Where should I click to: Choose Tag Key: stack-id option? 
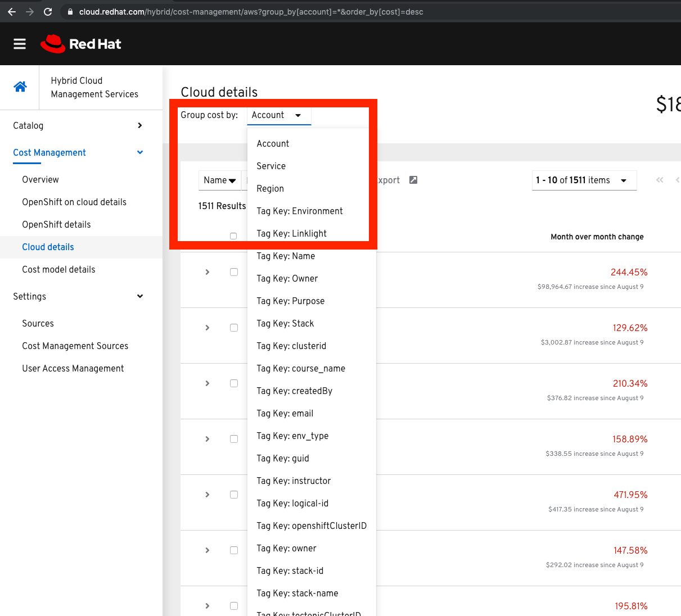tap(312, 571)
